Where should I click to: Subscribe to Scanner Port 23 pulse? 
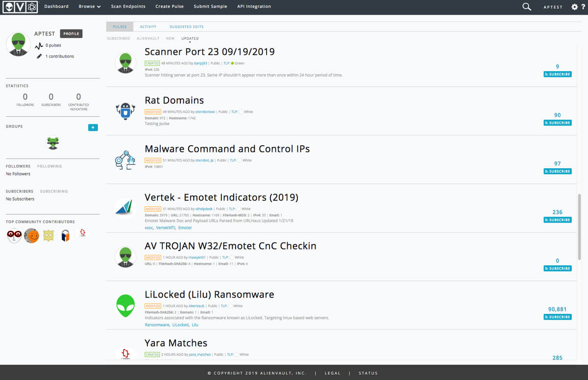pyautogui.click(x=558, y=75)
